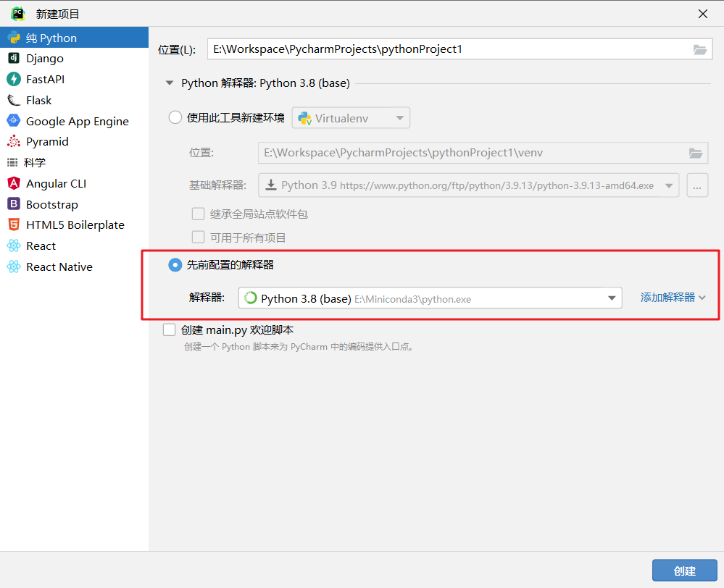Click the Pyramid framework icon

coord(14,141)
